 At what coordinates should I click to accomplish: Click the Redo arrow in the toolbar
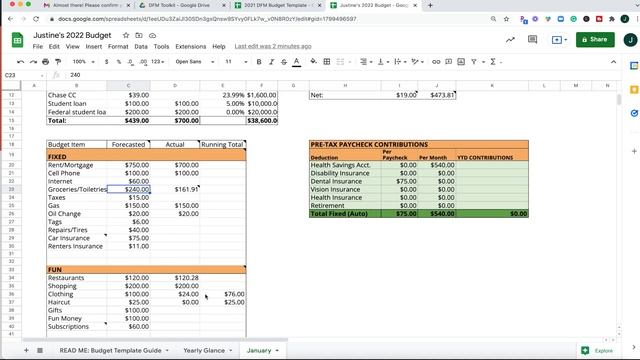click(x=33, y=62)
